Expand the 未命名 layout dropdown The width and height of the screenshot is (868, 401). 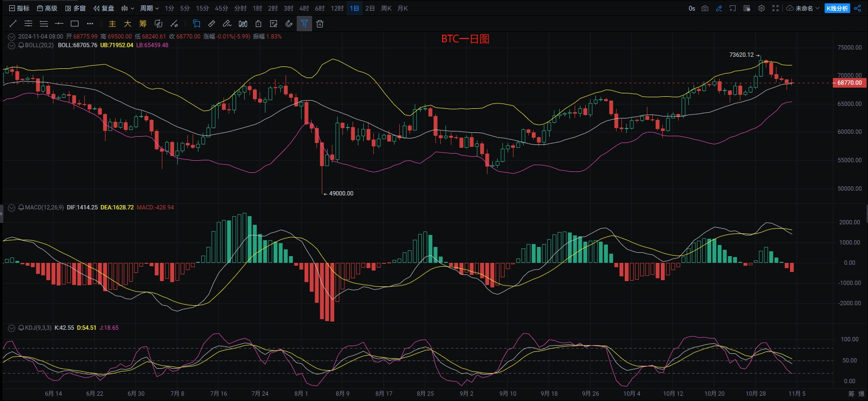[803, 8]
